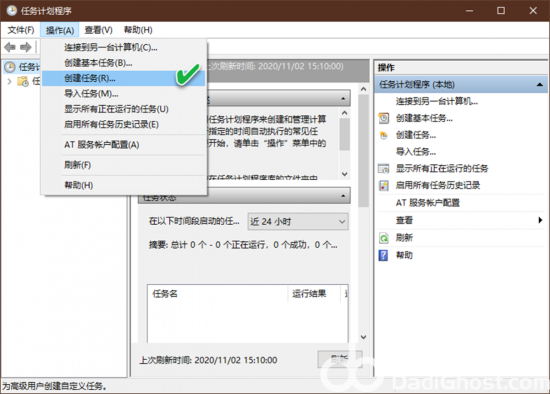Click the overview text box scrollbar thumb
Viewport: 550px width, 394px height.
(x=344, y=134)
